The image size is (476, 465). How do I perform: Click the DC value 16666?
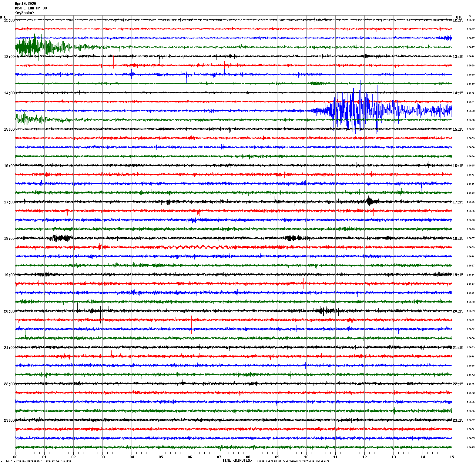(x=471, y=148)
